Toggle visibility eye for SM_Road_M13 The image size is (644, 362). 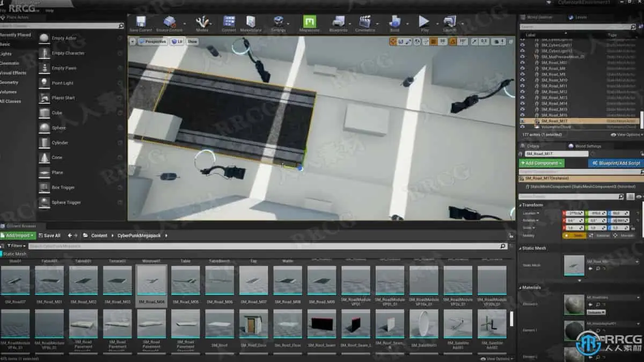pos(523,98)
